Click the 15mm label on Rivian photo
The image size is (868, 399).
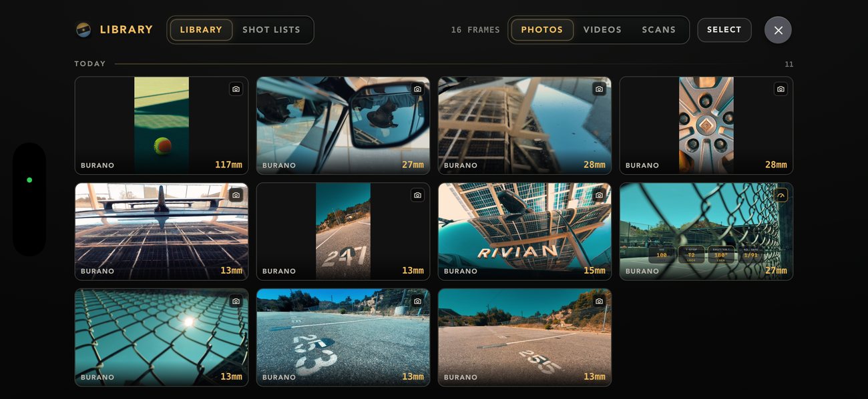coord(594,271)
